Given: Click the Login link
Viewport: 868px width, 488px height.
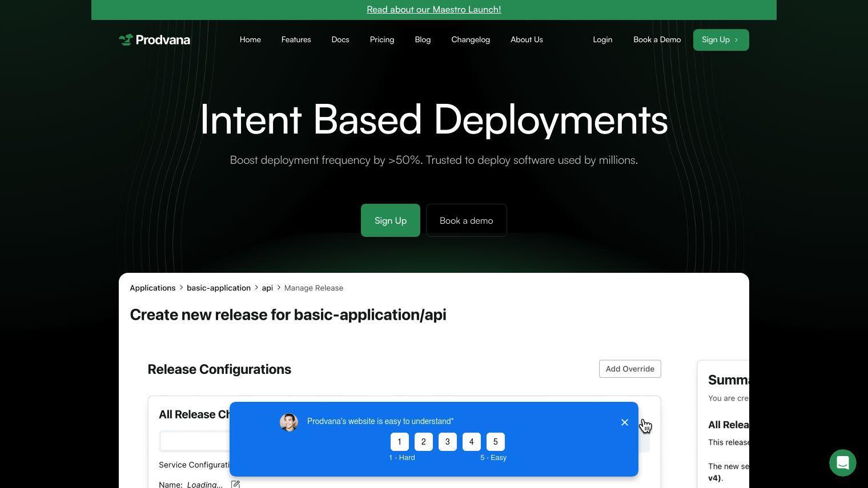Looking at the screenshot, I should (602, 39).
